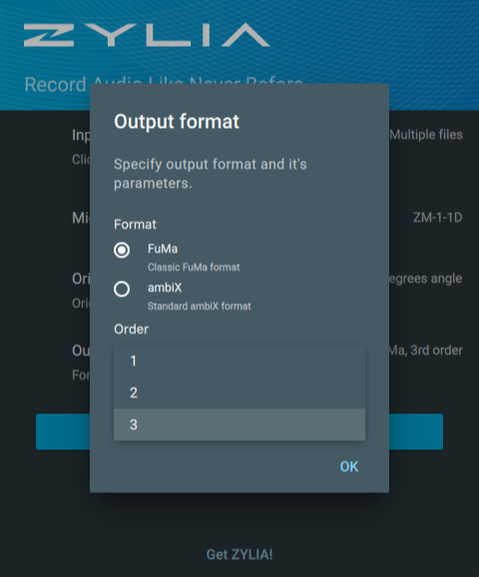Click the Standard ambiX format description
Screen dimensions: 479x579
point(199,306)
